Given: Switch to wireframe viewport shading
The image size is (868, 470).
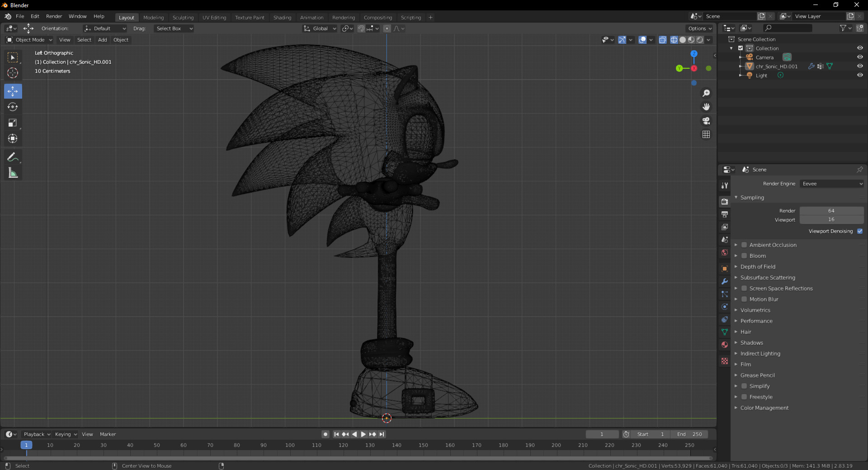Looking at the screenshot, I should pyautogui.click(x=674, y=40).
